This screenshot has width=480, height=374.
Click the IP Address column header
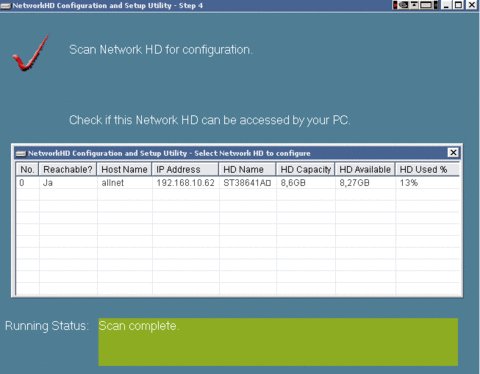click(185, 169)
